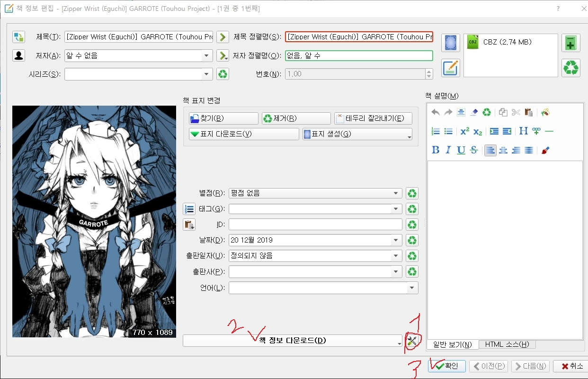Increase indentation in description editor
The image size is (588, 379).
click(494, 131)
